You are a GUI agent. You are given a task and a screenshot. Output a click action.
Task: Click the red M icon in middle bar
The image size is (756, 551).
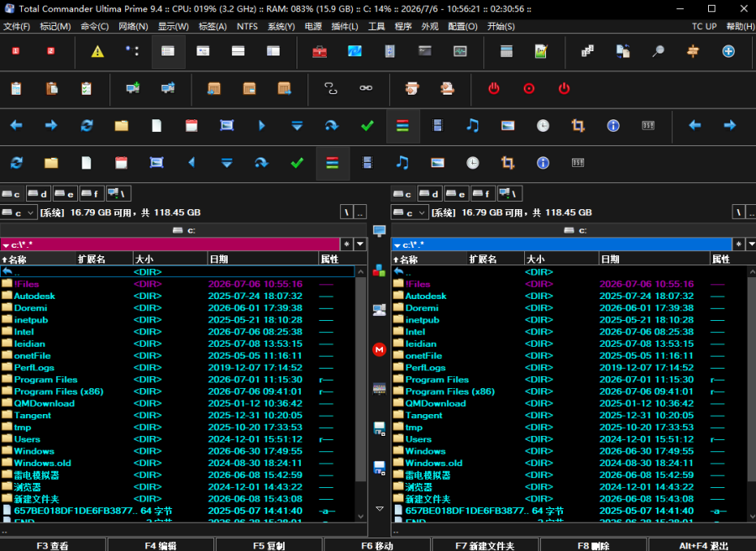click(x=380, y=349)
